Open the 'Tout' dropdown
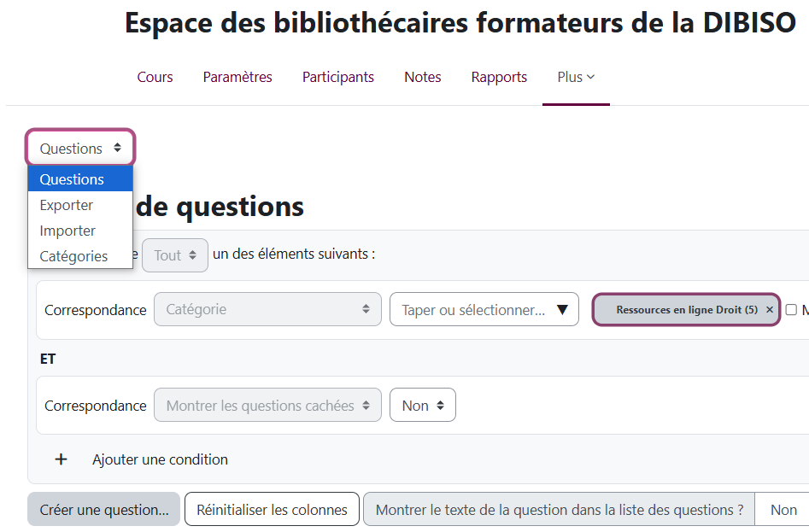This screenshot has width=809, height=532. tap(174, 254)
